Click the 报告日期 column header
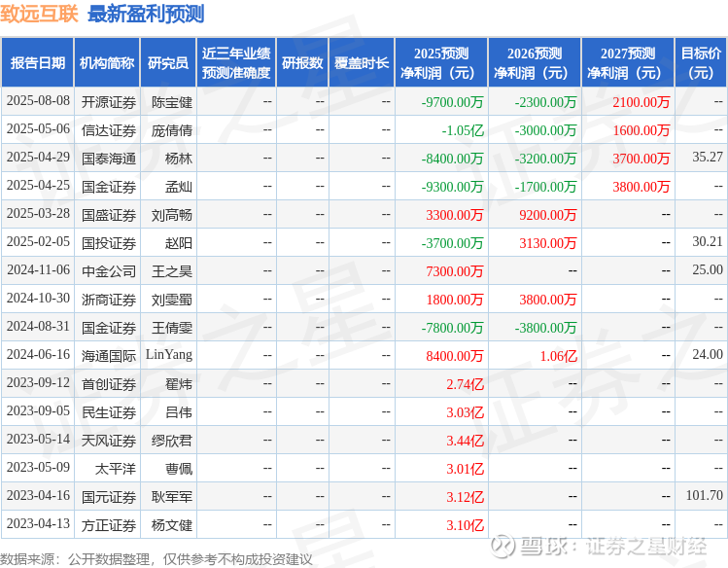 38,62
